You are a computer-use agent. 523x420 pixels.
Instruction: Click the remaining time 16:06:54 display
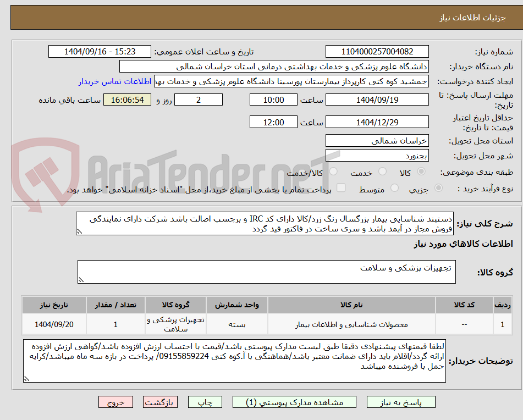tap(128, 100)
